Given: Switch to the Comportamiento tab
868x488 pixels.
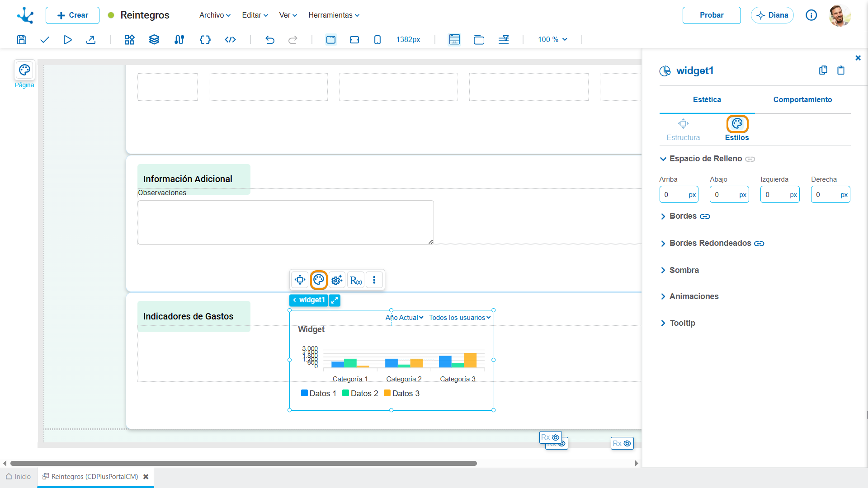Looking at the screenshot, I should (802, 99).
